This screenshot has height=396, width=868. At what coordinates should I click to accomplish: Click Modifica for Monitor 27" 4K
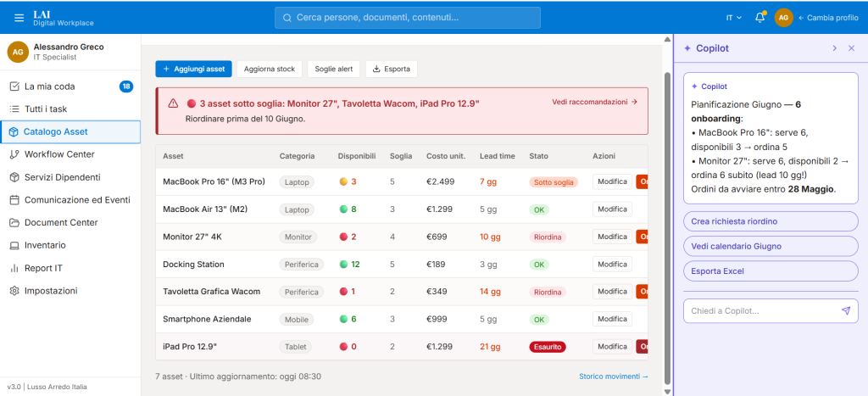pyautogui.click(x=612, y=237)
